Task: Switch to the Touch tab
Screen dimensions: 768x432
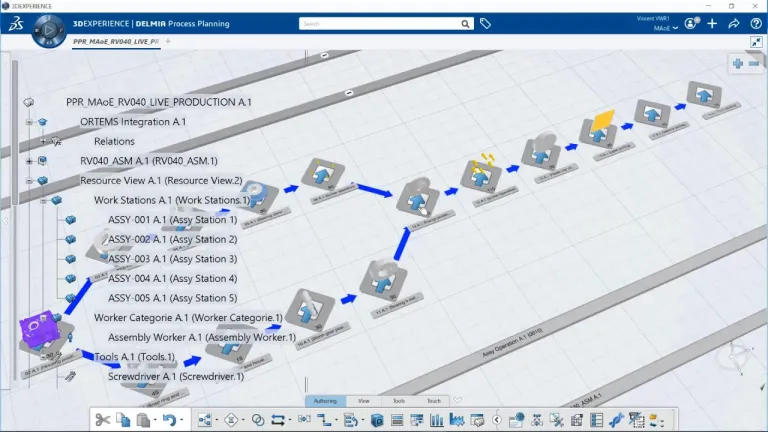Action: click(433, 401)
